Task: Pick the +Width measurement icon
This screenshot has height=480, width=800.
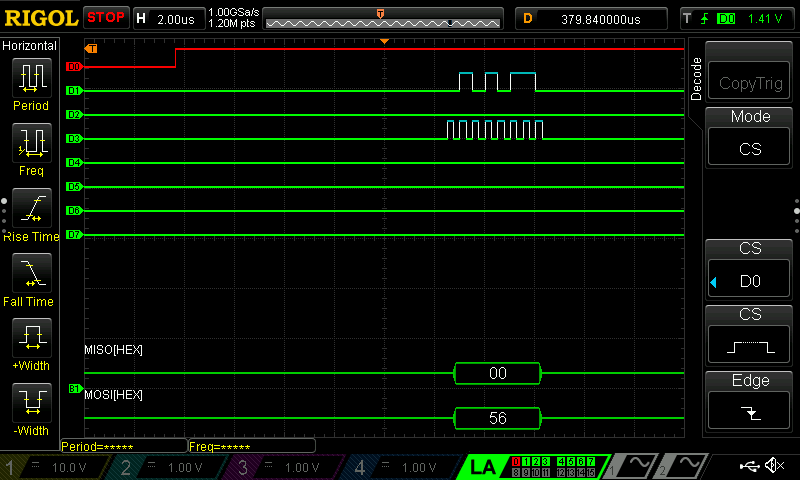Action: click(x=31, y=344)
